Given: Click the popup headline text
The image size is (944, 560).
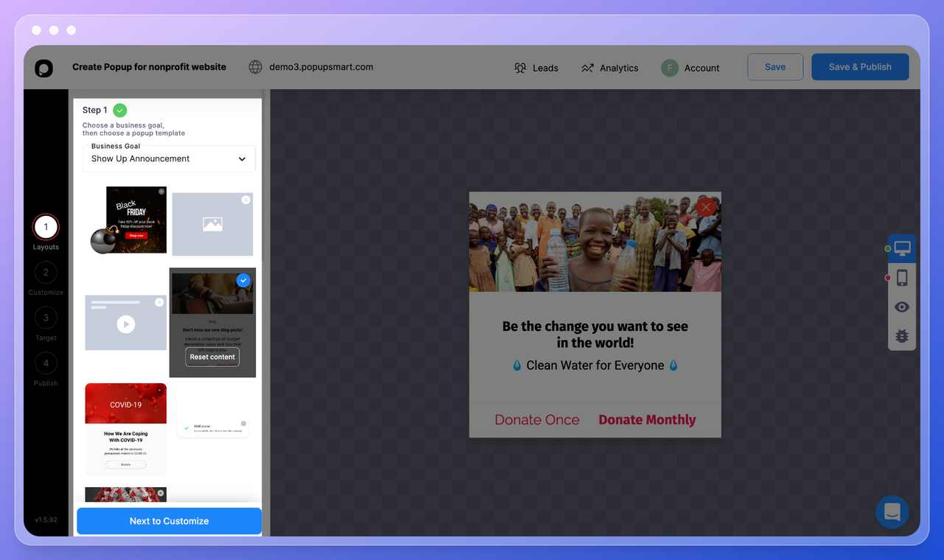Looking at the screenshot, I should [595, 335].
